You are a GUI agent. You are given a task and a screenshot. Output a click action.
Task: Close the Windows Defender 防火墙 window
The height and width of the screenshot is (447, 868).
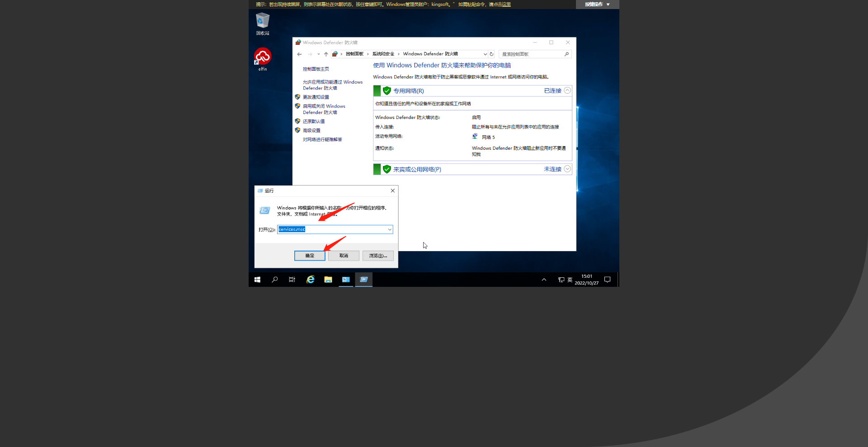[x=568, y=43]
